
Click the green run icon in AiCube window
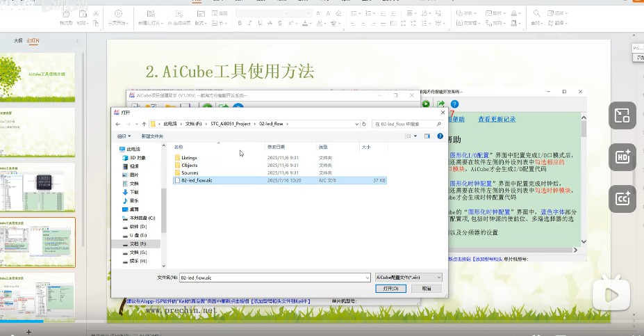point(426,104)
